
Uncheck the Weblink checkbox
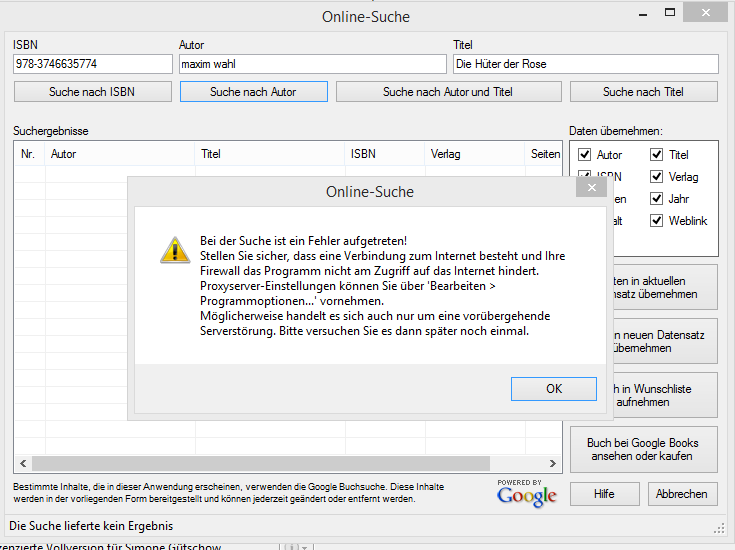[x=657, y=221]
